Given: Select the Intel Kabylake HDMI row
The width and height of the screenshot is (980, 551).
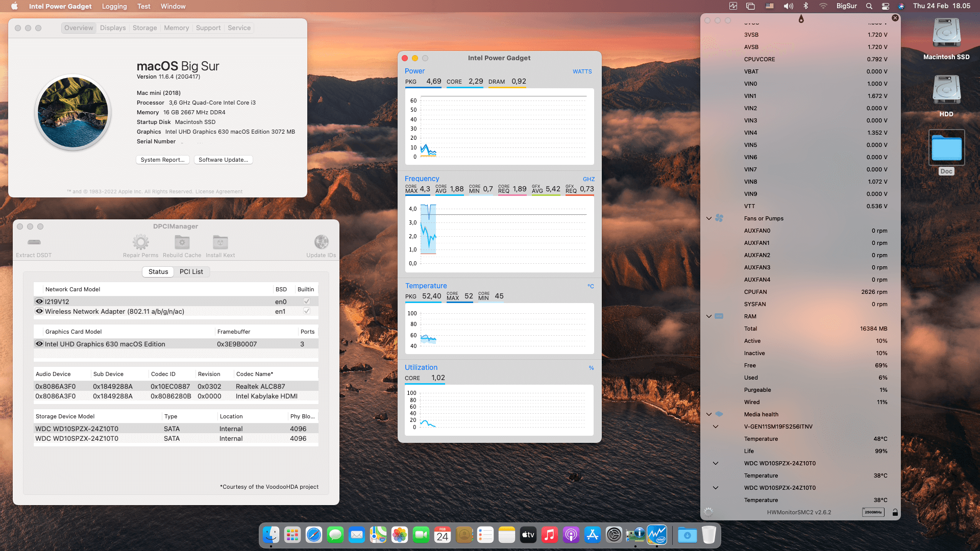Looking at the screenshot, I should pos(176,396).
